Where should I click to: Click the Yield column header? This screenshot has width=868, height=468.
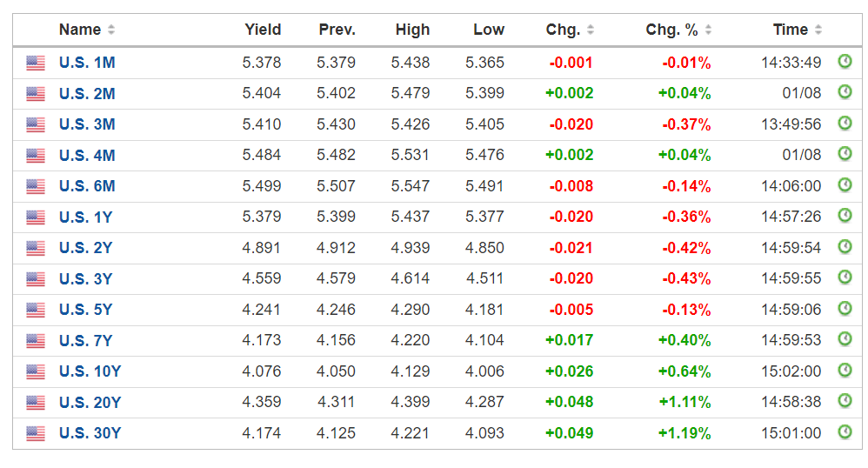point(263,30)
